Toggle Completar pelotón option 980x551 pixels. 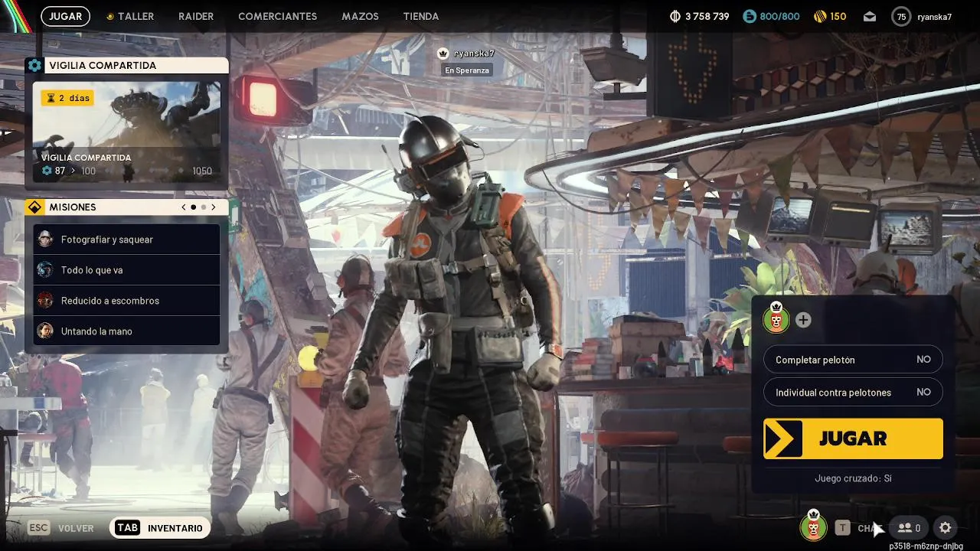(x=853, y=359)
